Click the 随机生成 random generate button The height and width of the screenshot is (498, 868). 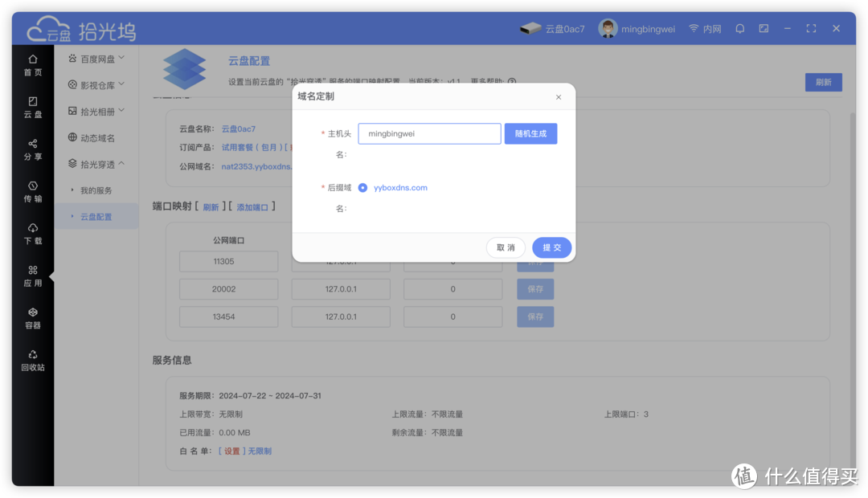530,133
